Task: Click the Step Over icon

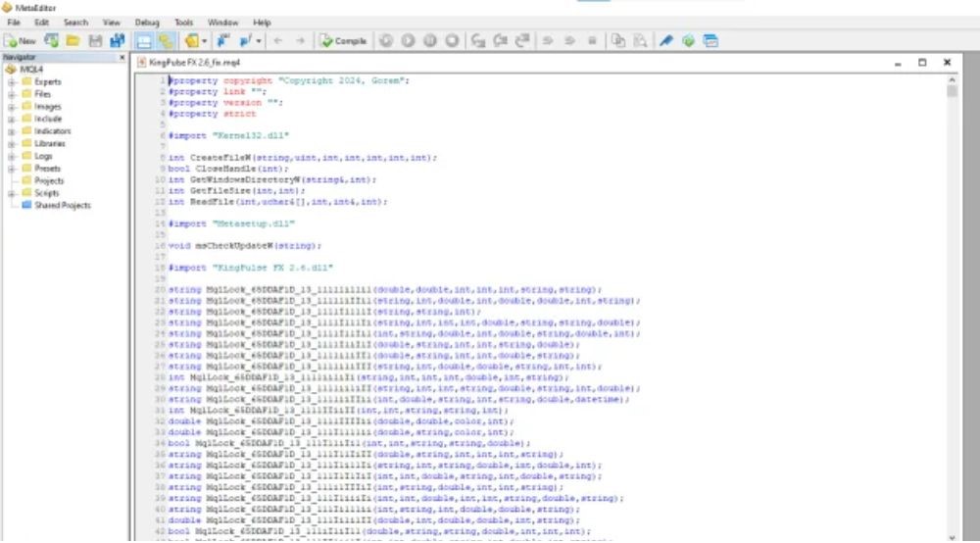Action: (x=501, y=40)
